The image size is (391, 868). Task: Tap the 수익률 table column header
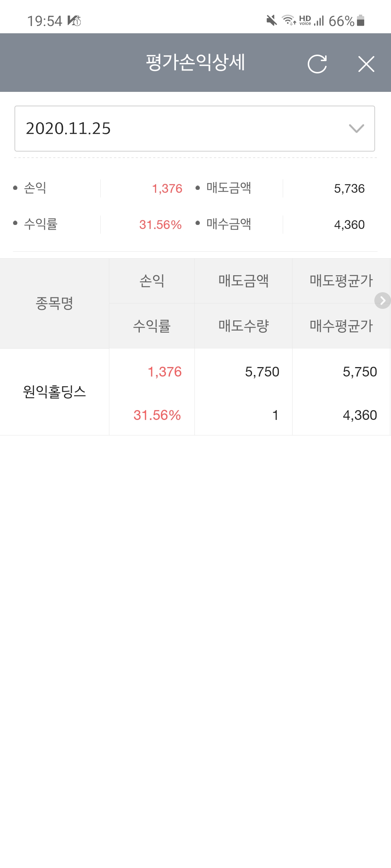[152, 326]
